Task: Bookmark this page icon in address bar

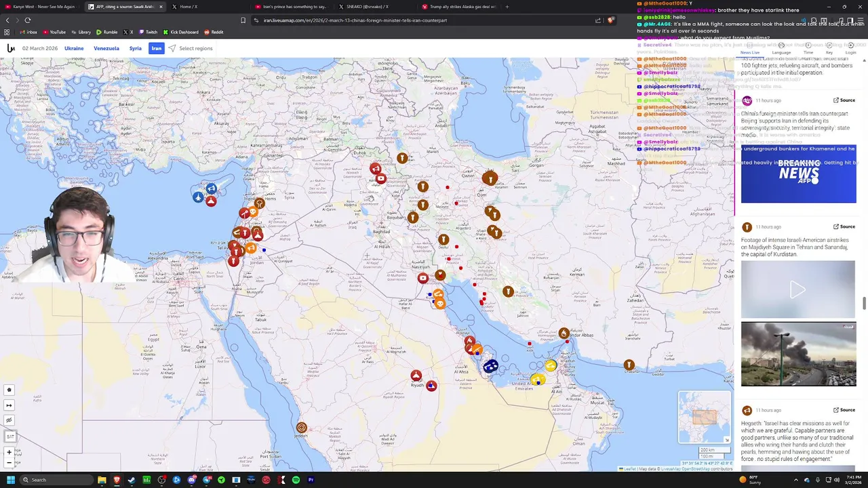Action: coord(243,20)
